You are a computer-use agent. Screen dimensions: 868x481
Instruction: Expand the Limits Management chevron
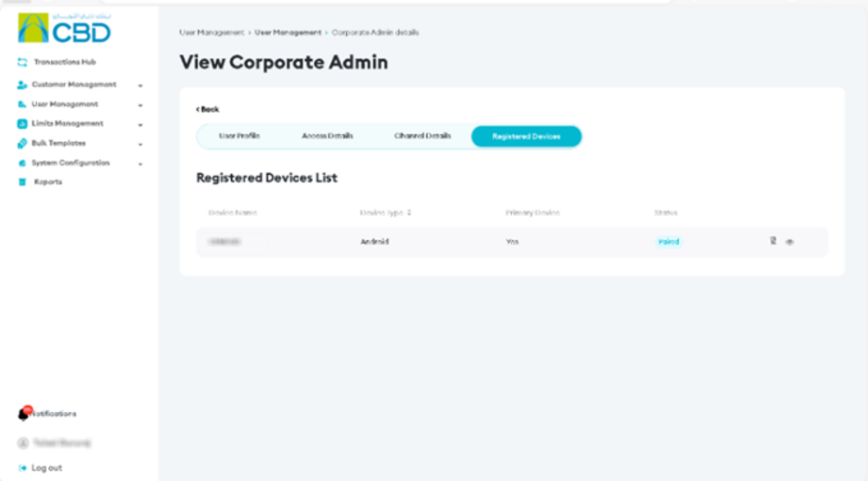coord(140,124)
